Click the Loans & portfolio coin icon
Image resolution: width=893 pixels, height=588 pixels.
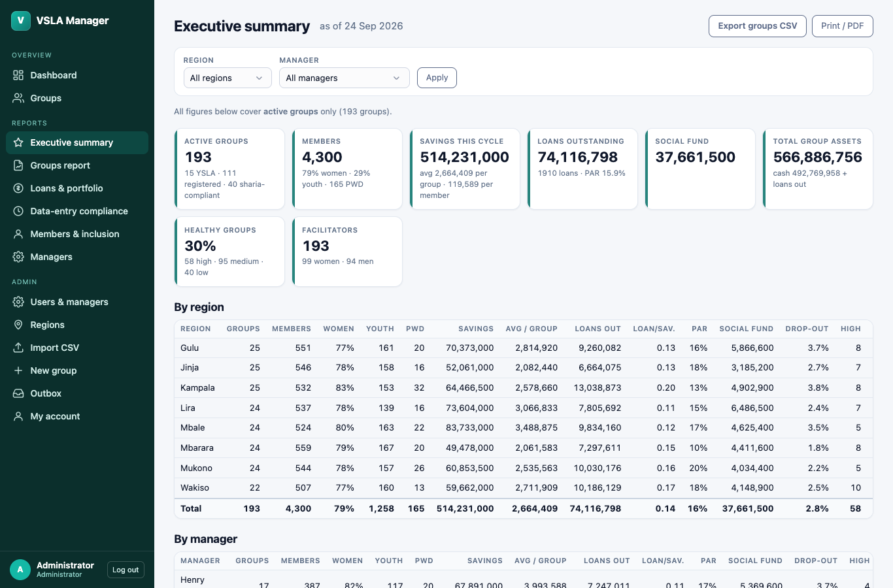[18, 188]
